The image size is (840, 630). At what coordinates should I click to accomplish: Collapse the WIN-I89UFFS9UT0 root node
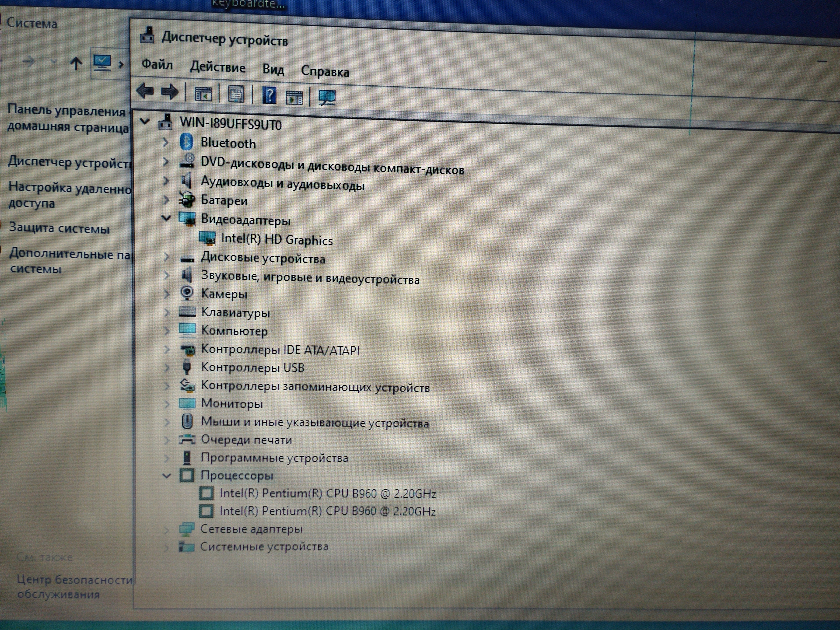[x=144, y=122]
